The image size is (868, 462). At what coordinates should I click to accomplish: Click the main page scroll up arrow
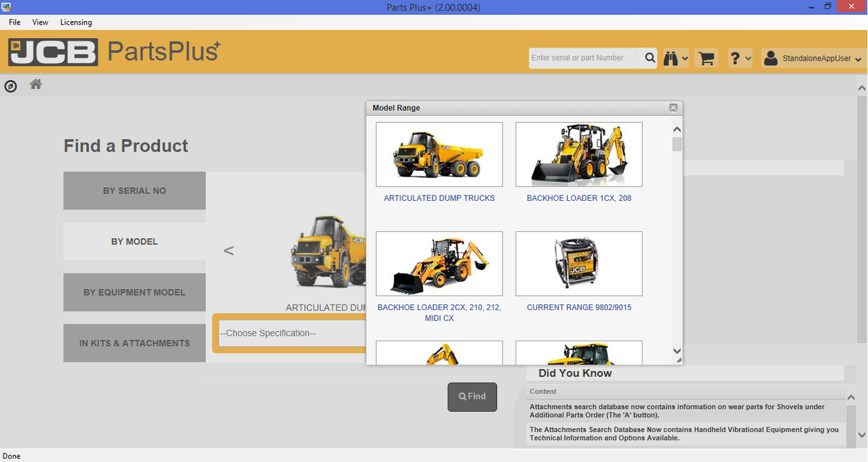click(x=862, y=88)
